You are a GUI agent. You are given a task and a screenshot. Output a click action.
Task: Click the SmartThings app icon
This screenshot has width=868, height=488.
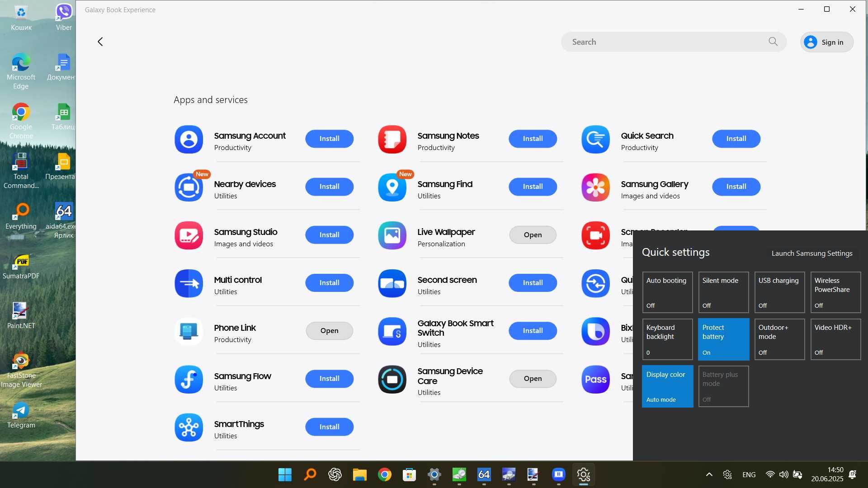189,427
